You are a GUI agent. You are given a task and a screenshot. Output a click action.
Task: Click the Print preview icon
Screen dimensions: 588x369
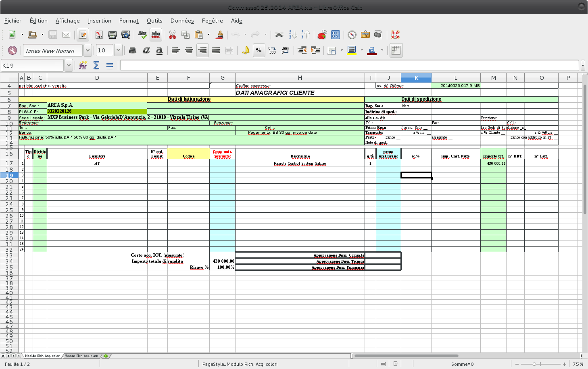point(126,35)
